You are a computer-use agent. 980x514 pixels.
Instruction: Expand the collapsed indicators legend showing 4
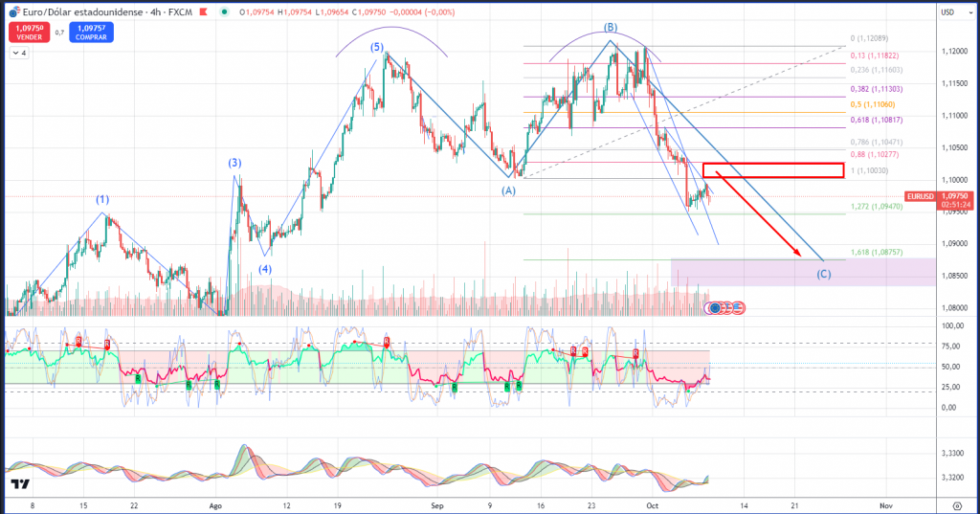tap(19, 54)
